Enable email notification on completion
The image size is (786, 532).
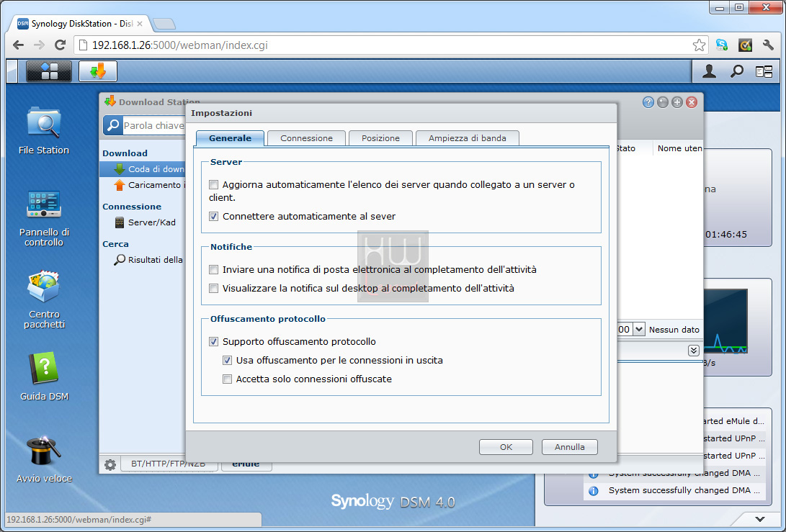pos(213,269)
